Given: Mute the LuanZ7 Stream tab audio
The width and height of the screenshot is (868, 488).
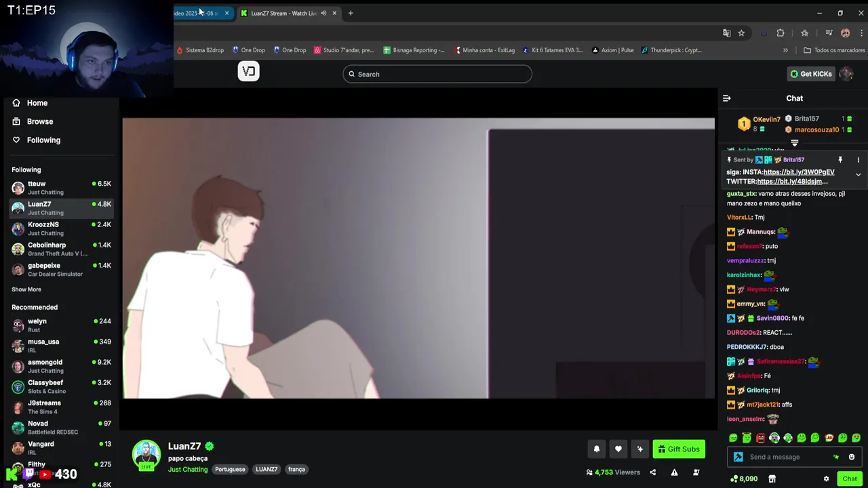Looking at the screenshot, I should pyautogui.click(x=323, y=13).
